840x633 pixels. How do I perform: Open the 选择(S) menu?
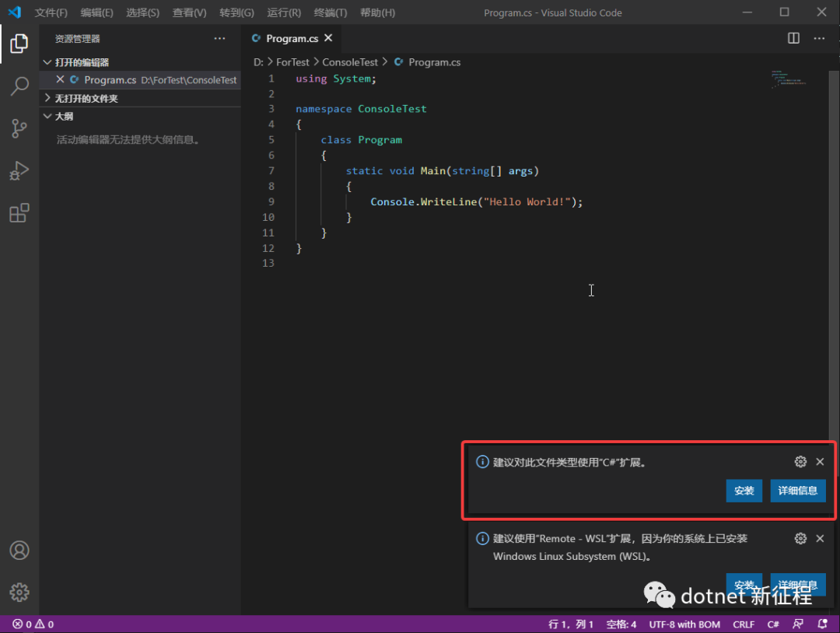pos(142,12)
